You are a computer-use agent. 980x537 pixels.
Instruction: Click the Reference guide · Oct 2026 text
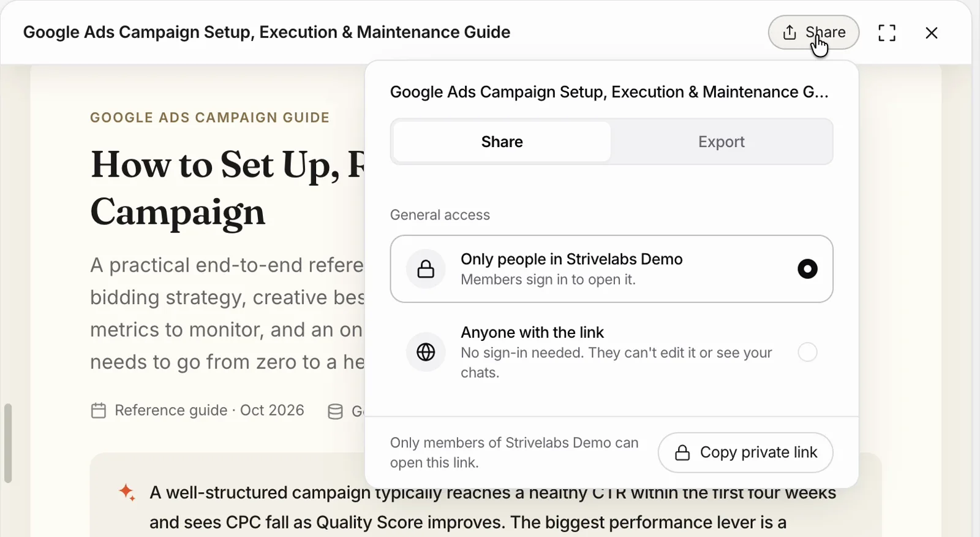point(209,410)
